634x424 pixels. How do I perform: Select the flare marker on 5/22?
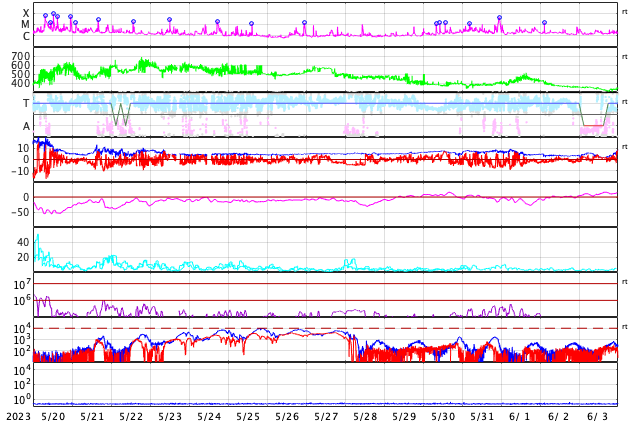[133, 21]
